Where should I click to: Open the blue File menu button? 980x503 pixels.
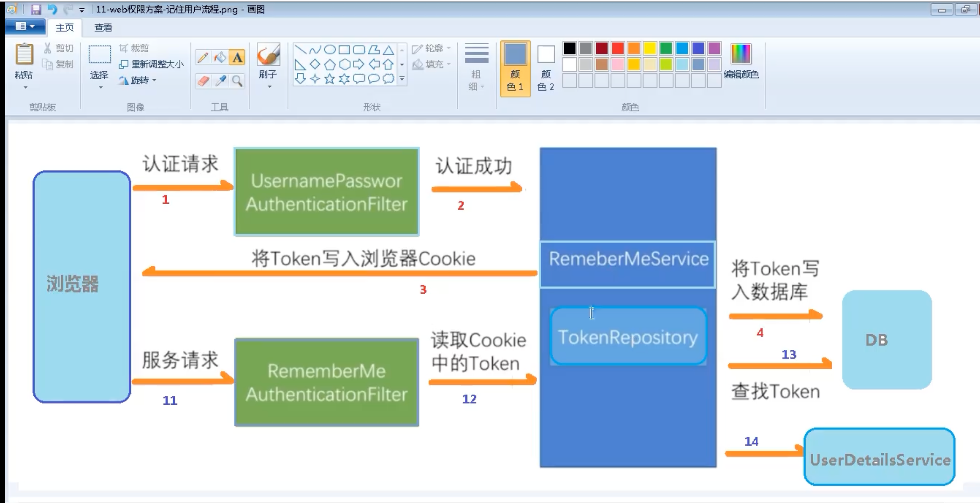point(25,27)
